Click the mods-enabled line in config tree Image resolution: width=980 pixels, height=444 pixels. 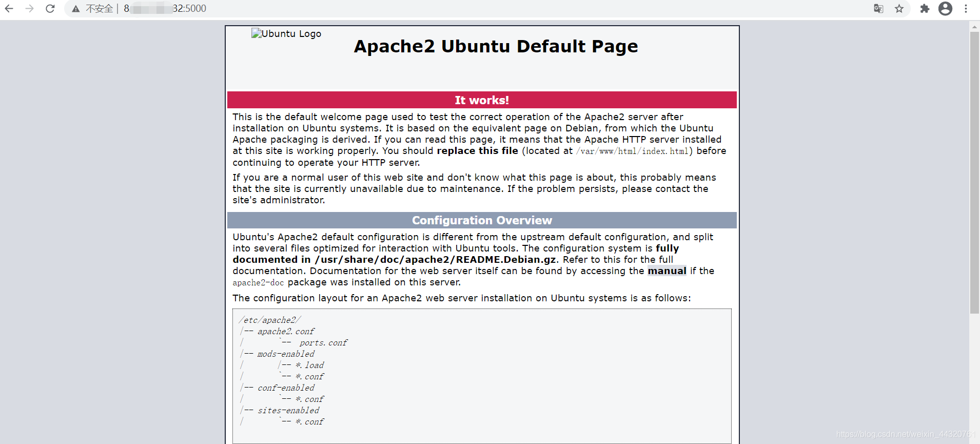[x=286, y=354]
